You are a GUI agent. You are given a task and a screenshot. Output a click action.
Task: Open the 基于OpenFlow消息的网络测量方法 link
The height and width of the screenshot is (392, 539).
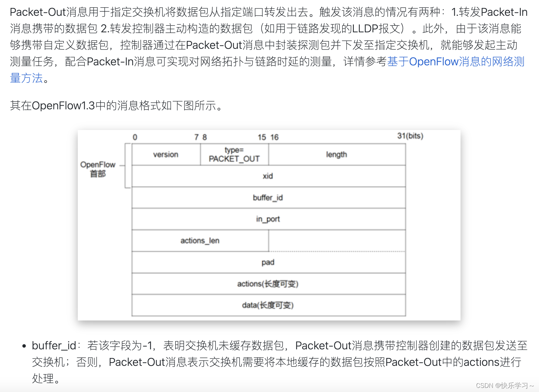[456, 62]
